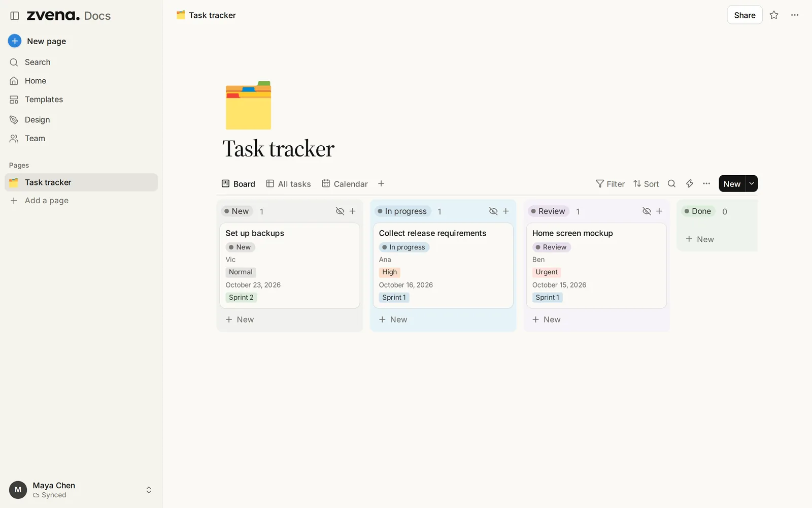Open page options three-dot menu at top right
Screen dimensions: 812x508
[x=795, y=15]
